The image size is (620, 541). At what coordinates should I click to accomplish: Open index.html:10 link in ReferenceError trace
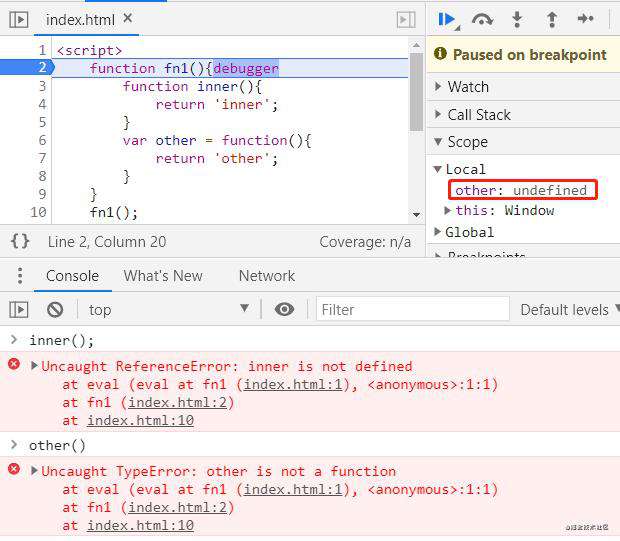140,421
